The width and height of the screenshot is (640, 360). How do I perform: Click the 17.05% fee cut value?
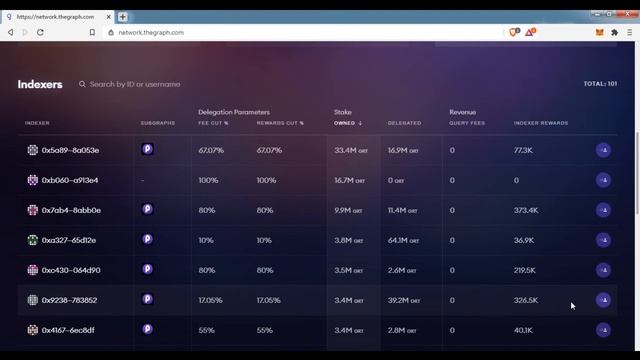211,300
